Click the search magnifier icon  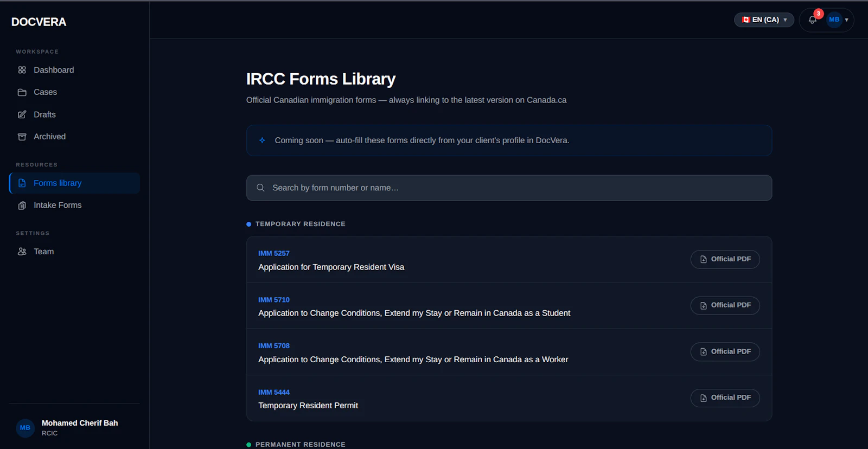(260, 188)
